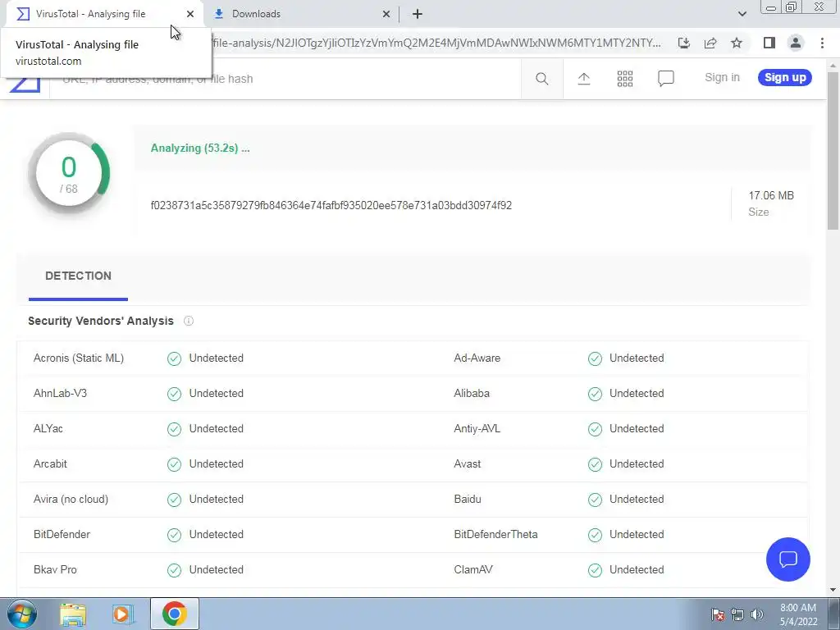
Task: Click the Undetected result for Baidu
Action: click(x=637, y=500)
